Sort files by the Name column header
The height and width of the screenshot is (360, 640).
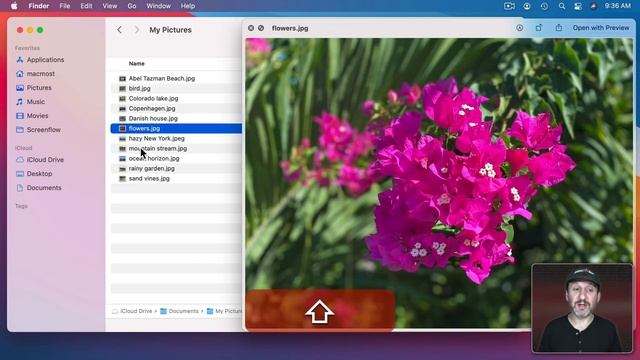(x=136, y=63)
